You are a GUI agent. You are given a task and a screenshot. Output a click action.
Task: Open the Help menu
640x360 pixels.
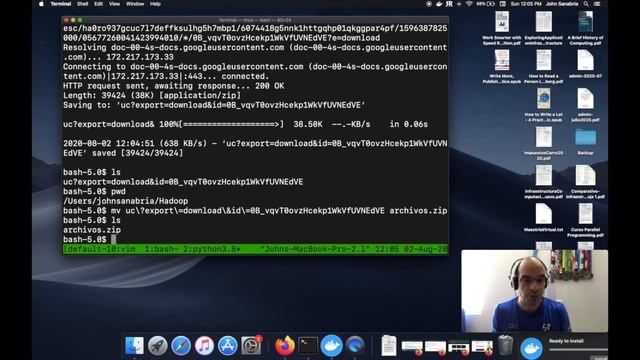155,4
